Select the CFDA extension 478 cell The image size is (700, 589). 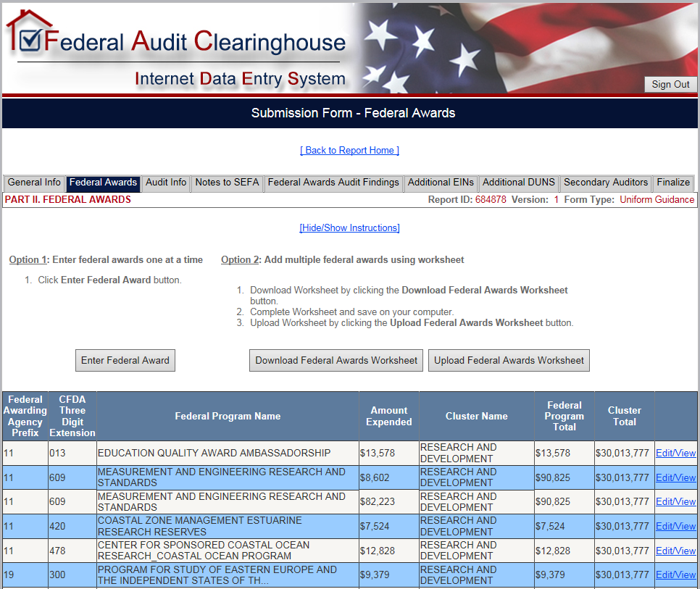click(72, 551)
